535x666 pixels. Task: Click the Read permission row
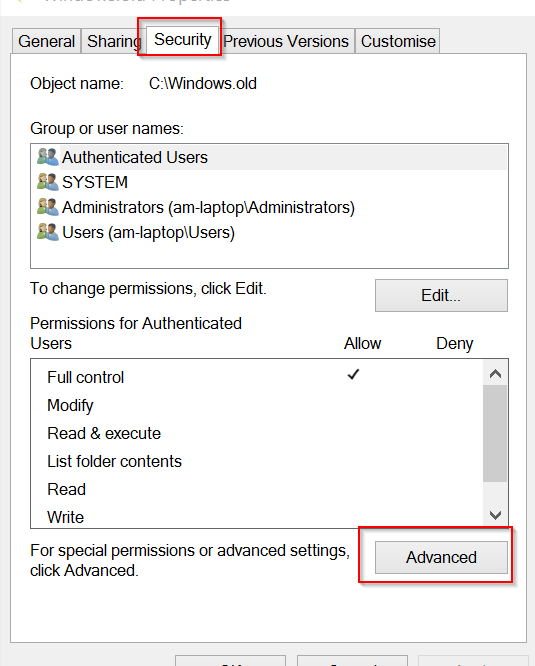pos(257,489)
